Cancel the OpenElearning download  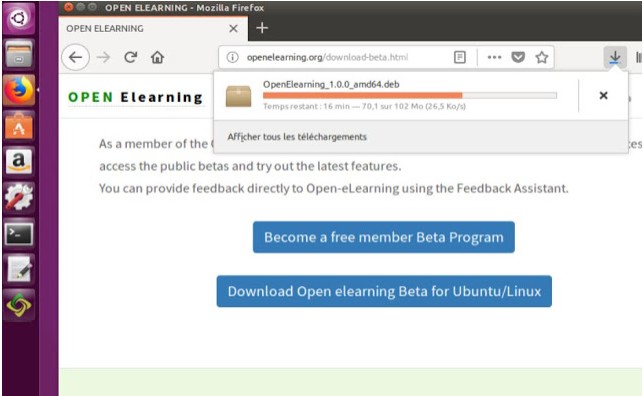coord(603,95)
